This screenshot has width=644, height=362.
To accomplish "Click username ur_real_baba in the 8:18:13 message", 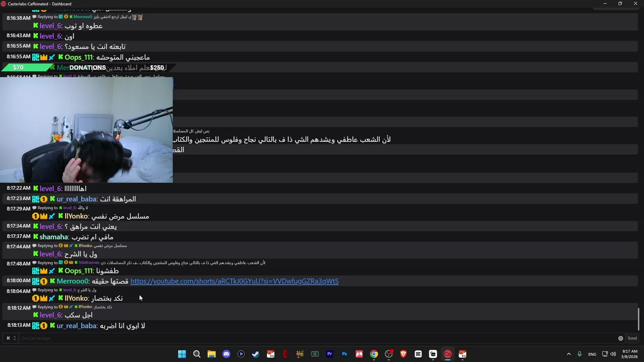I will [x=76, y=326].
